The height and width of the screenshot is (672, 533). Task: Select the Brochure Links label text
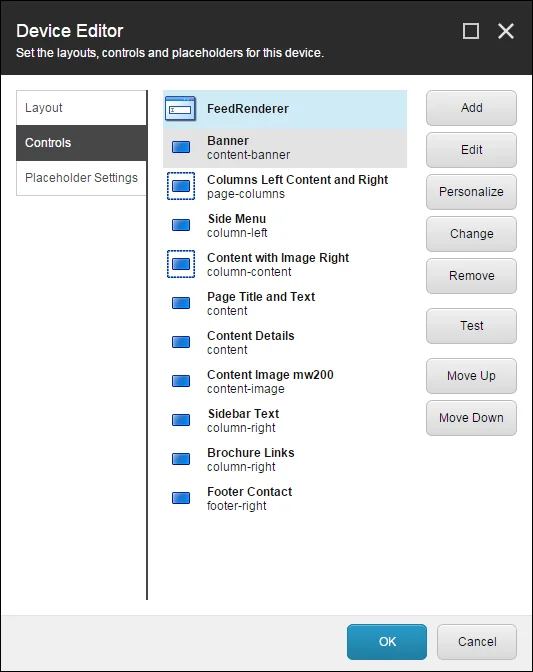[251, 453]
